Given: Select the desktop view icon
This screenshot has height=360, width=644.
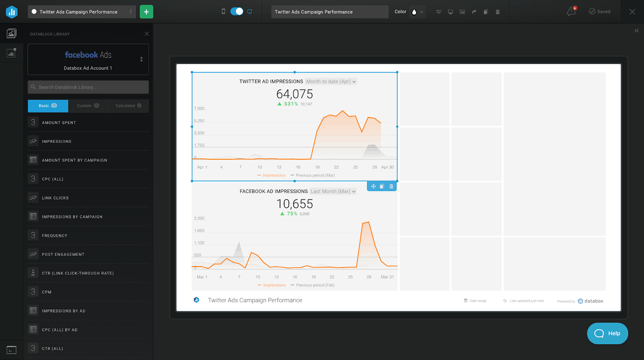Looking at the screenshot, I should point(250,12).
